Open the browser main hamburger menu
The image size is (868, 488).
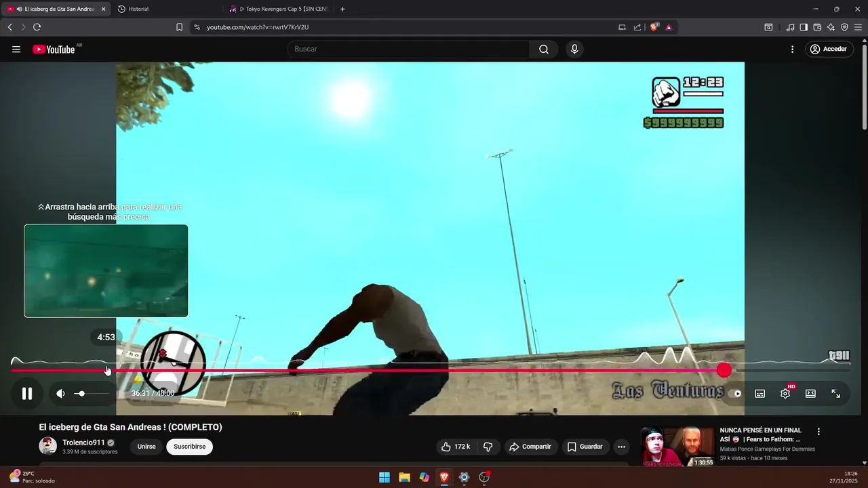[x=858, y=27]
